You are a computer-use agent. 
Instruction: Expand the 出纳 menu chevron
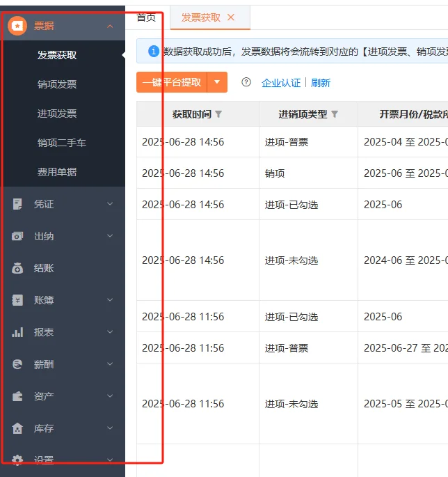click(110, 235)
